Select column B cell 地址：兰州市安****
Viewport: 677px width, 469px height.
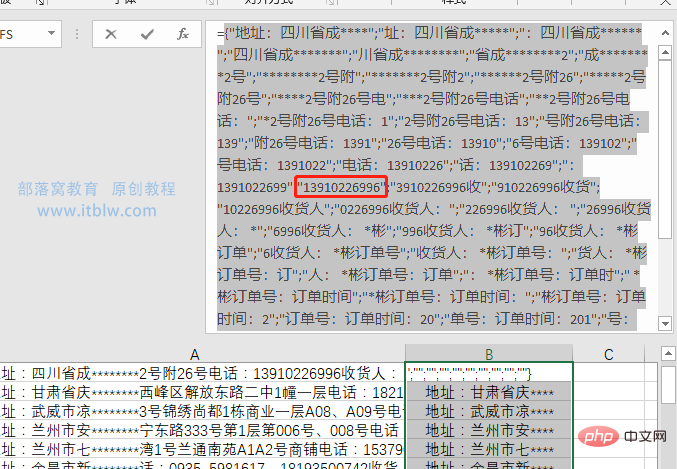click(489, 430)
